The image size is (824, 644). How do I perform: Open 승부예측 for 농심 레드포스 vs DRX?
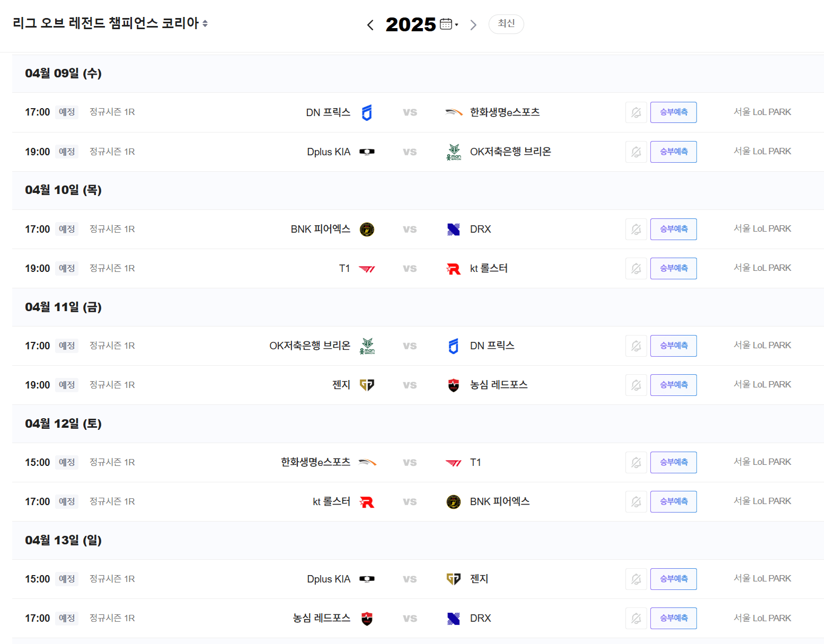click(x=674, y=618)
